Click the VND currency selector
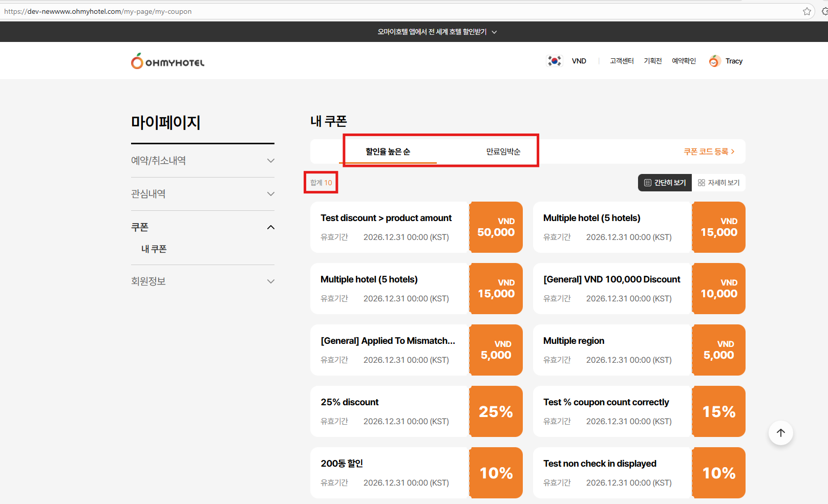 tap(579, 61)
